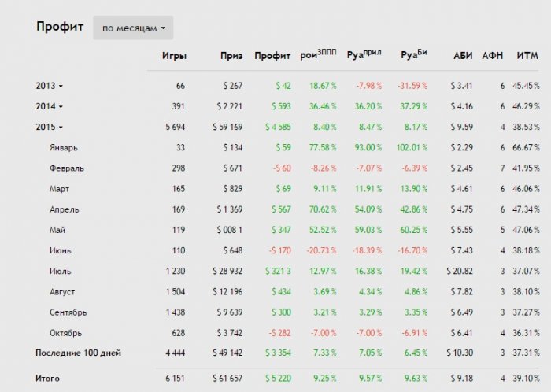The width and height of the screenshot is (551, 392).
Task: Sort by the ИТМ column header
Action: coord(527,55)
